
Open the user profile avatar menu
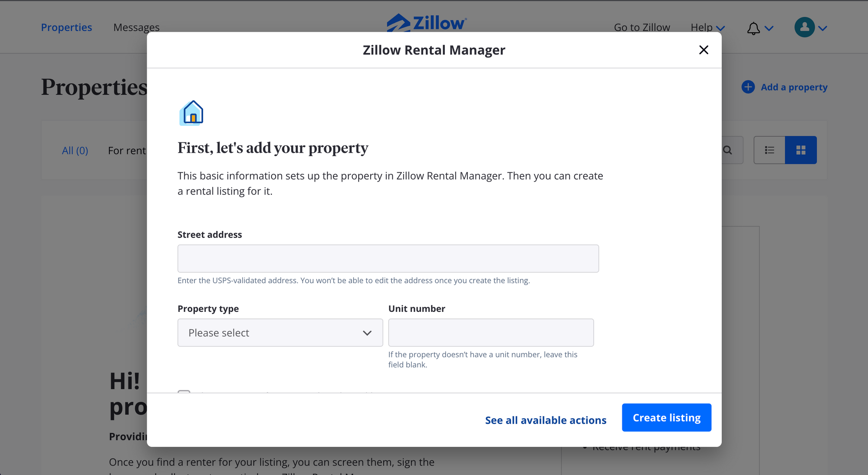(804, 27)
